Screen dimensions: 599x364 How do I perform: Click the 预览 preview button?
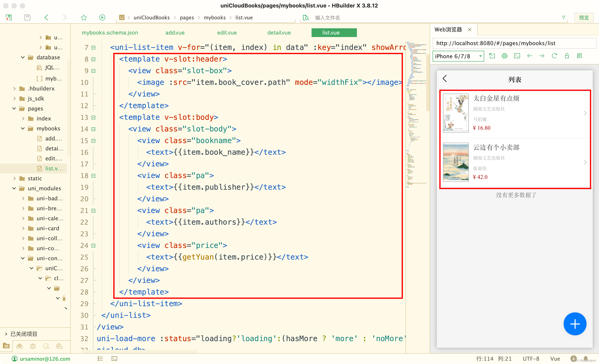[x=584, y=17]
